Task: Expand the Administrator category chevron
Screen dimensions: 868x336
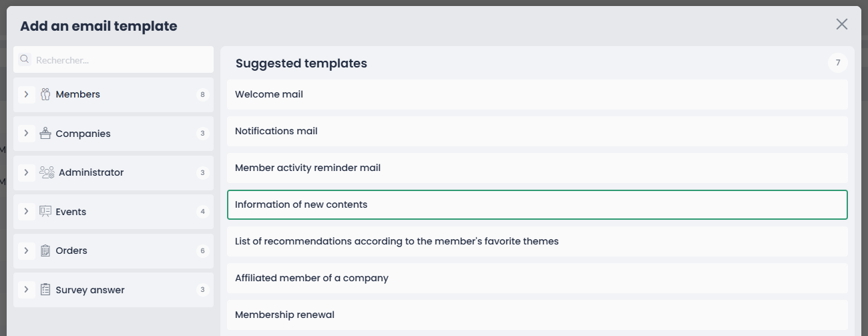Action: (26, 172)
